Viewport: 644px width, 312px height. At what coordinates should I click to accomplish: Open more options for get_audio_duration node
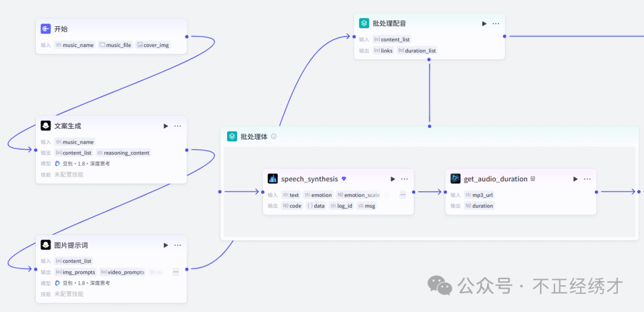587,179
